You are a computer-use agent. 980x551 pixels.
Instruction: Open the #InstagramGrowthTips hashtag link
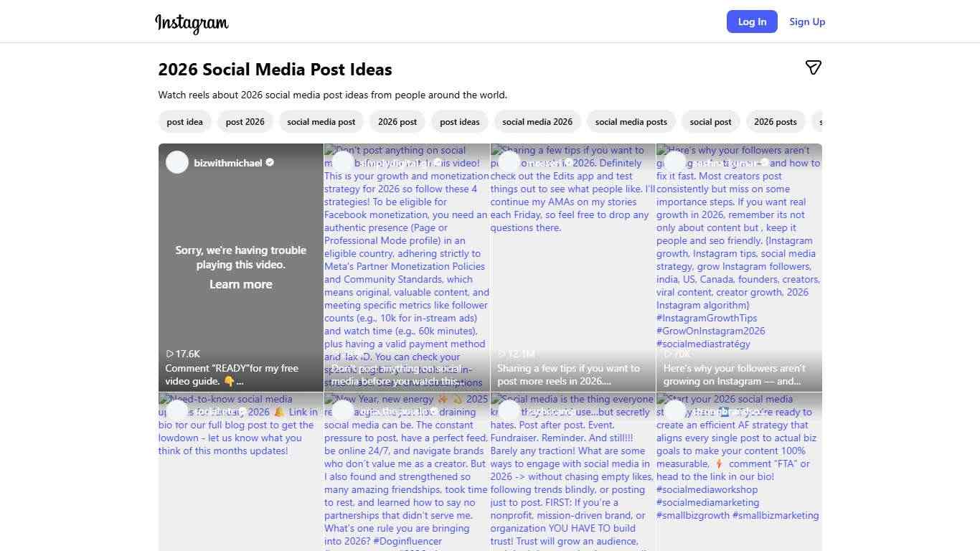[x=707, y=318]
